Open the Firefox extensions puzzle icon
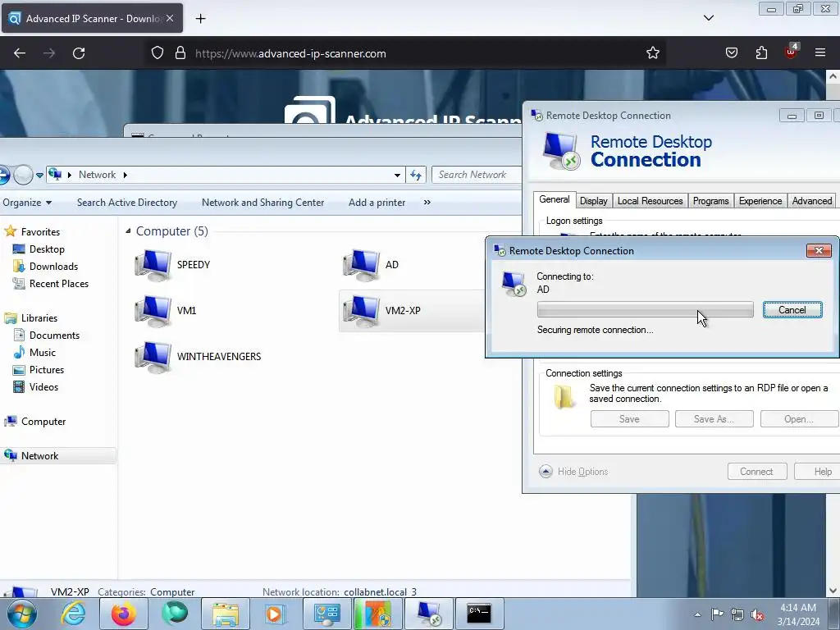840x630 pixels. (761, 53)
